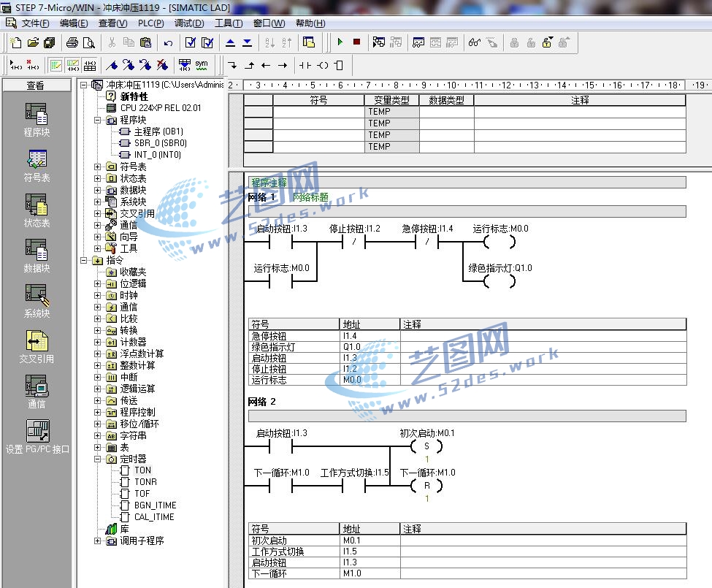Collapse the 定时器 instruction folder
Screen dimensions: 712x588
coord(97,459)
